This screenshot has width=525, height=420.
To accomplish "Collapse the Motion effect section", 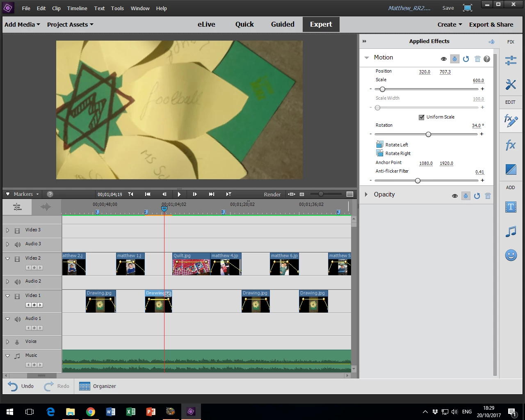I will coord(367,58).
